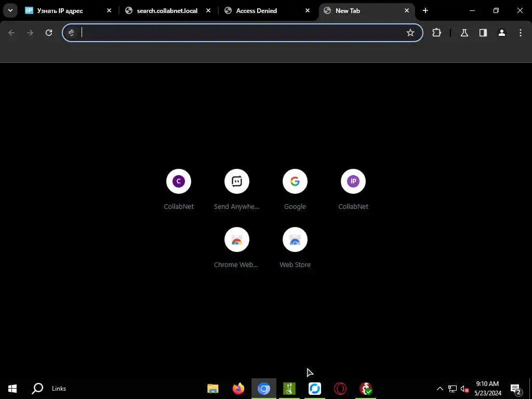Viewport: 532px width, 399px height.
Task: Open the Chrome Labs flask icon
Action: 464,33
